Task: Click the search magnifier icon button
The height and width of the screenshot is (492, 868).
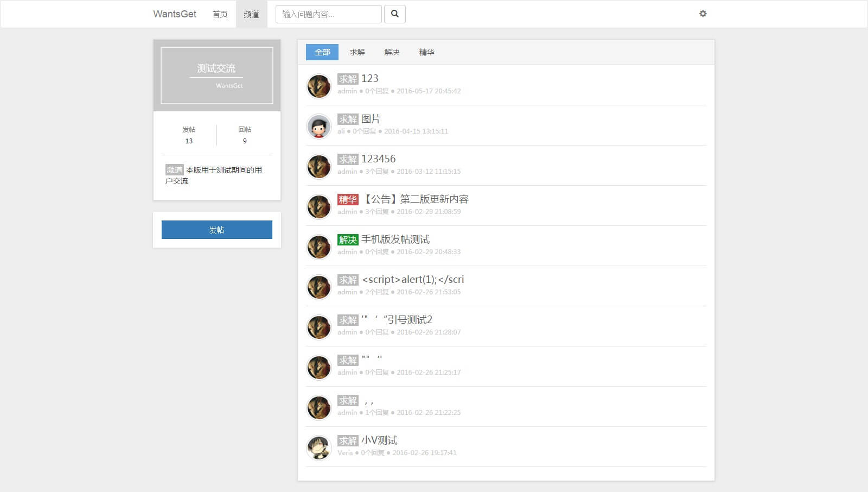Action: click(x=394, y=14)
